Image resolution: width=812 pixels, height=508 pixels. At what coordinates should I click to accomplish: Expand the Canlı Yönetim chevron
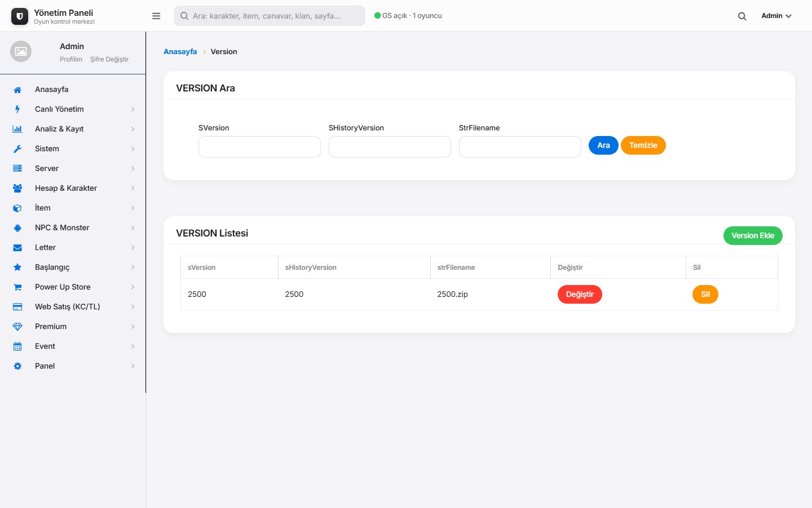coord(133,110)
